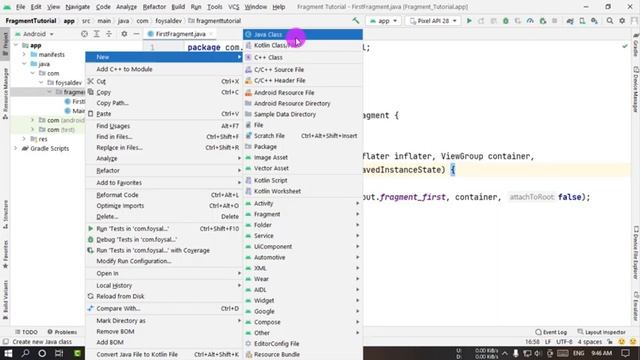Screen dimensions: 640x360
Task: Open the Event Log button
Action: tap(551, 332)
